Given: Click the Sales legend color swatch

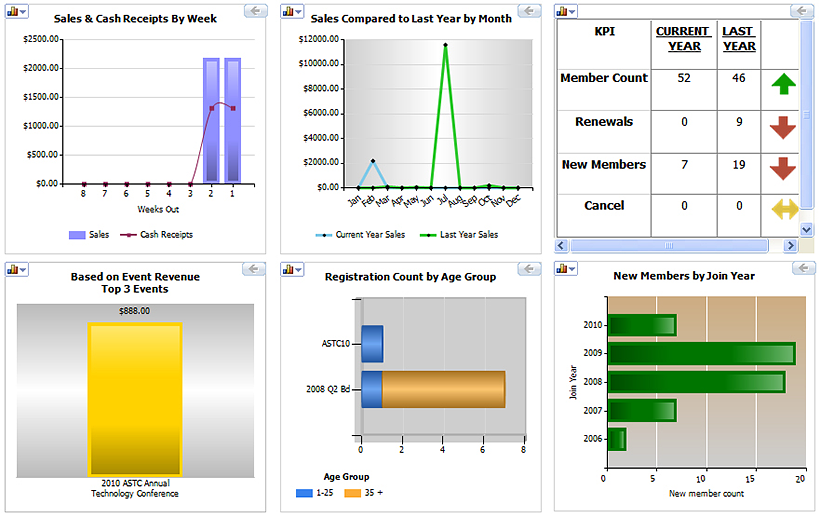Looking at the screenshot, I should pos(76,235).
